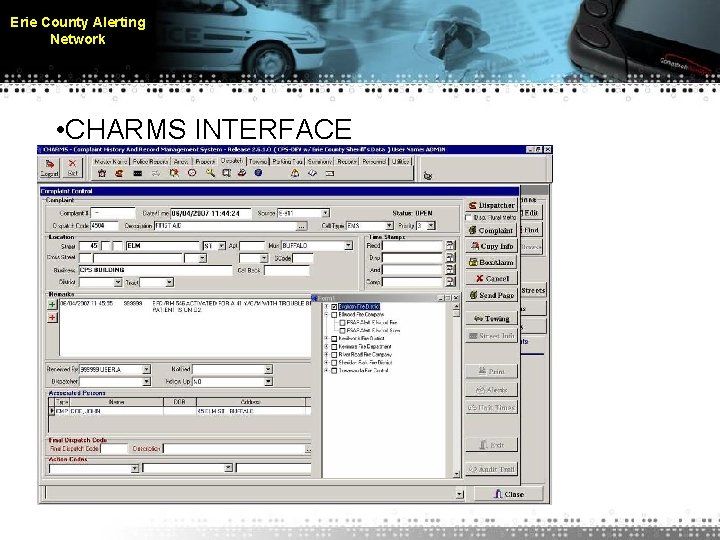Viewport: 720px width, 540px height.
Task: Click the Cancel button
Action: [x=491, y=278]
